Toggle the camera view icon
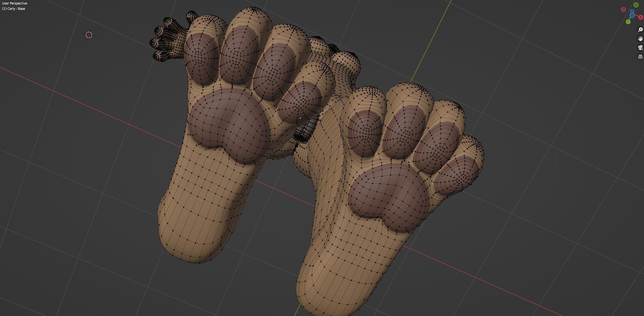 click(640, 48)
